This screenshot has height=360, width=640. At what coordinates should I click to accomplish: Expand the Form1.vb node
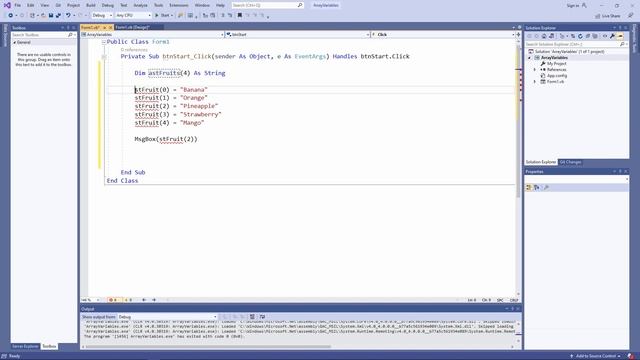tap(535, 82)
